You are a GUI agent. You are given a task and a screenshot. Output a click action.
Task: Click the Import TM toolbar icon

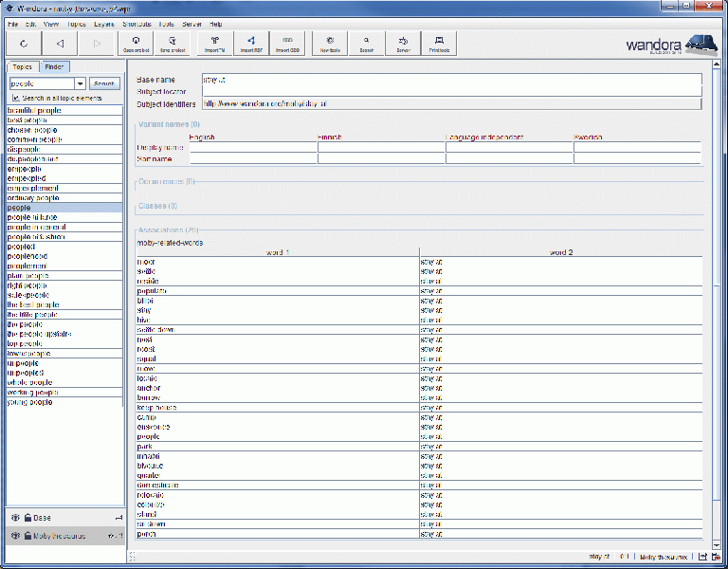pyautogui.click(x=215, y=44)
